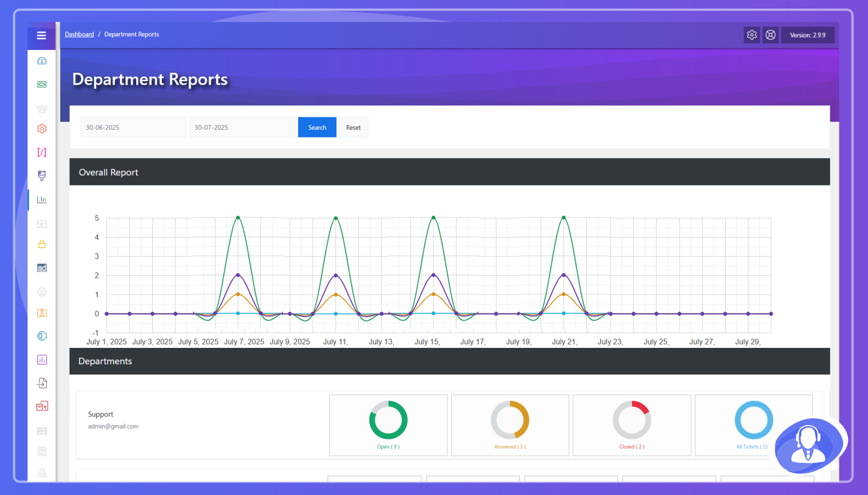Viewport: 868px width, 495px height.
Task: Open the purple chart box sidebar icon
Action: [x=42, y=360]
